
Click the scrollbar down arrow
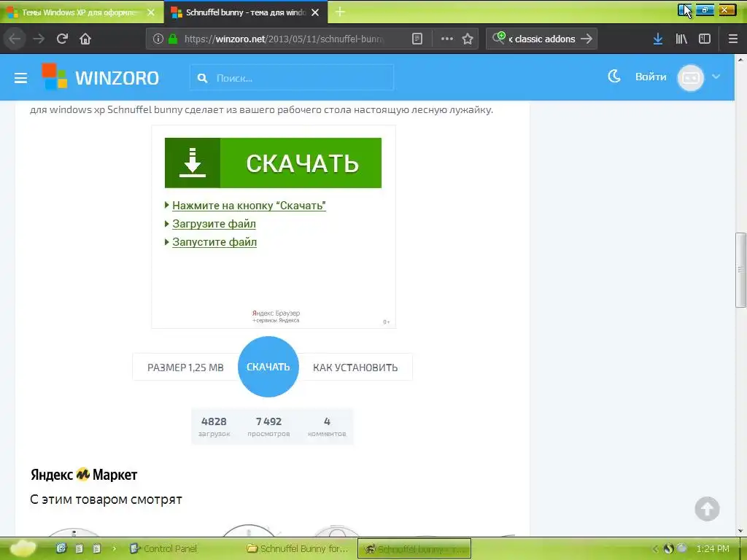click(740, 531)
